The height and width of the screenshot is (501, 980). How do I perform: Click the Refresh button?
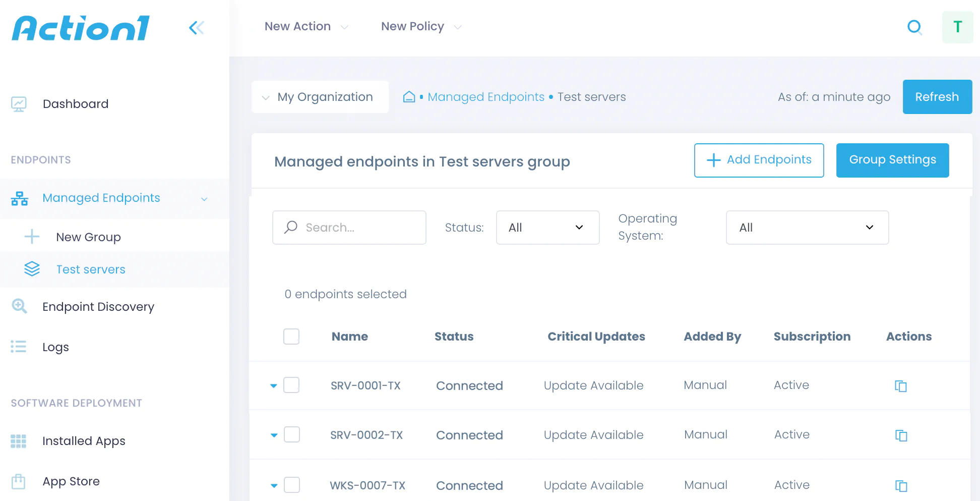coord(937,97)
